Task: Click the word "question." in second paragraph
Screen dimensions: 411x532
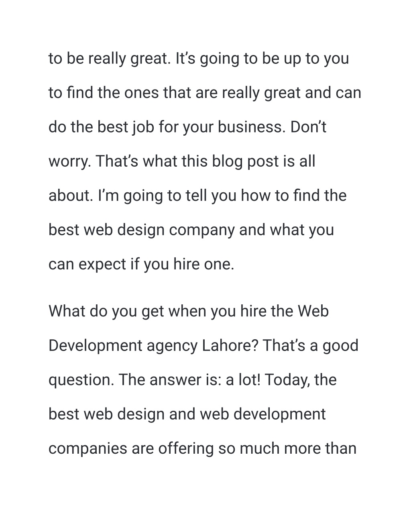Action: (81, 380)
